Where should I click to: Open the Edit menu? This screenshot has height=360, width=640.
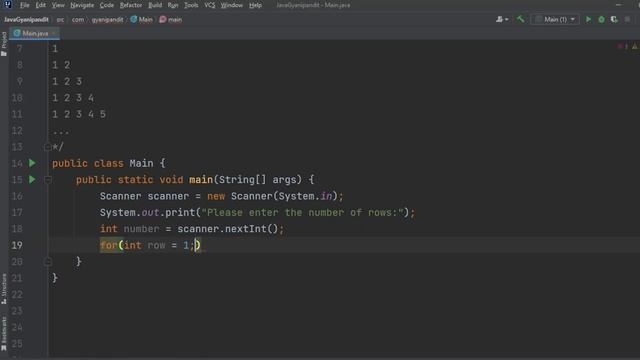click(x=40, y=5)
